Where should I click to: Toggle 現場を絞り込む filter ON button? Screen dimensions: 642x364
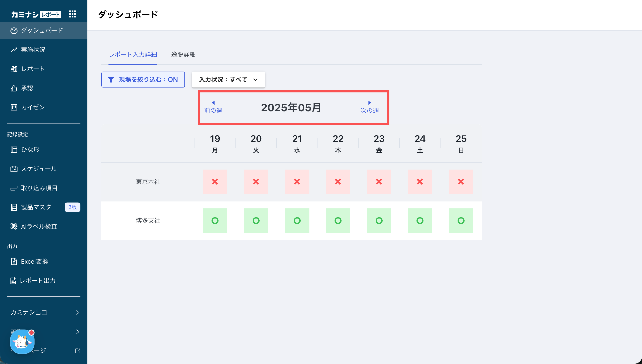[x=143, y=79]
